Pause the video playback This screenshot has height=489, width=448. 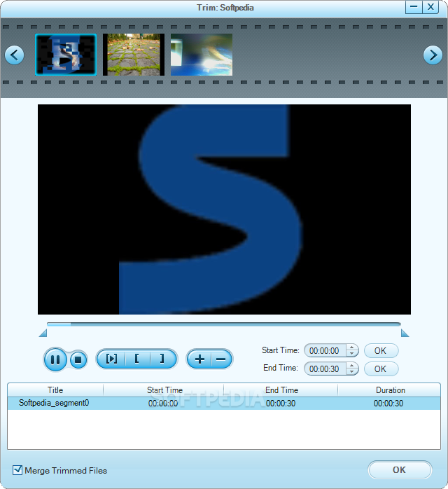(x=55, y=359)
